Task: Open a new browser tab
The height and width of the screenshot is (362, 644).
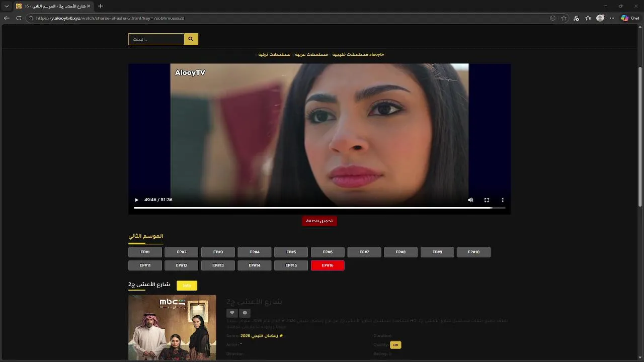Action: (101, 6)
